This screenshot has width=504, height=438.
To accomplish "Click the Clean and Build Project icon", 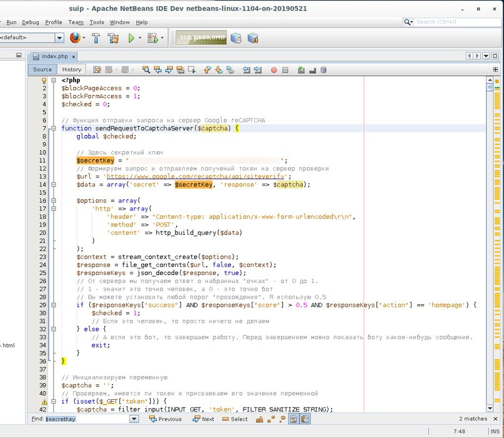I will point(113,38).
